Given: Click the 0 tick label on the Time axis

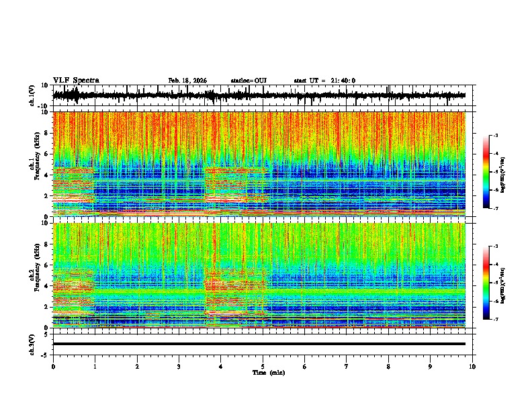Looking at the screenshot, I should 53,367.
